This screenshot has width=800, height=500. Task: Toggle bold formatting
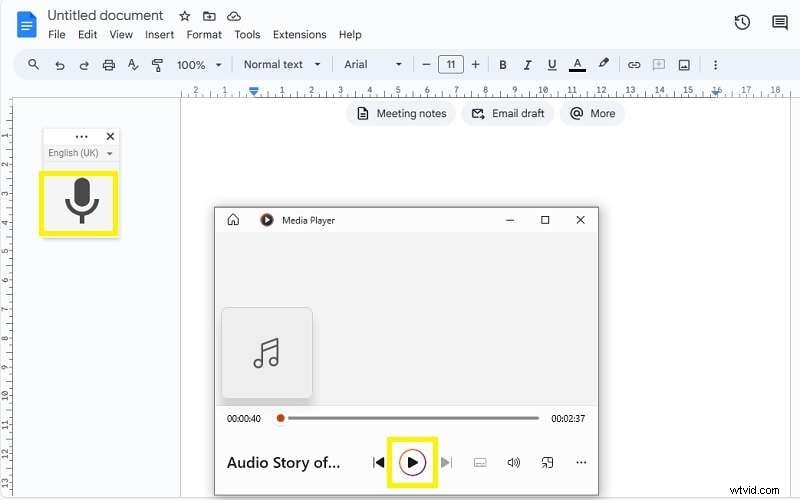click(503, 65)
